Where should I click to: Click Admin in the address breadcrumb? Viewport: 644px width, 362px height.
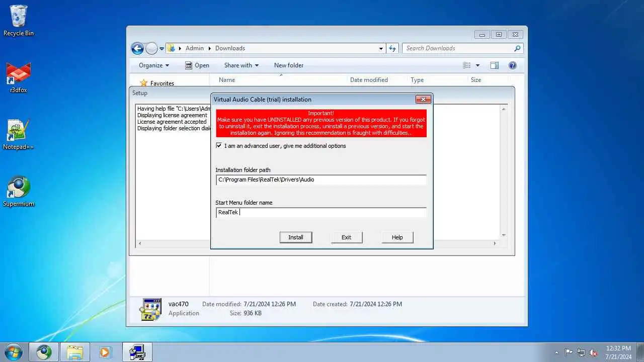[x=195, y=48]
